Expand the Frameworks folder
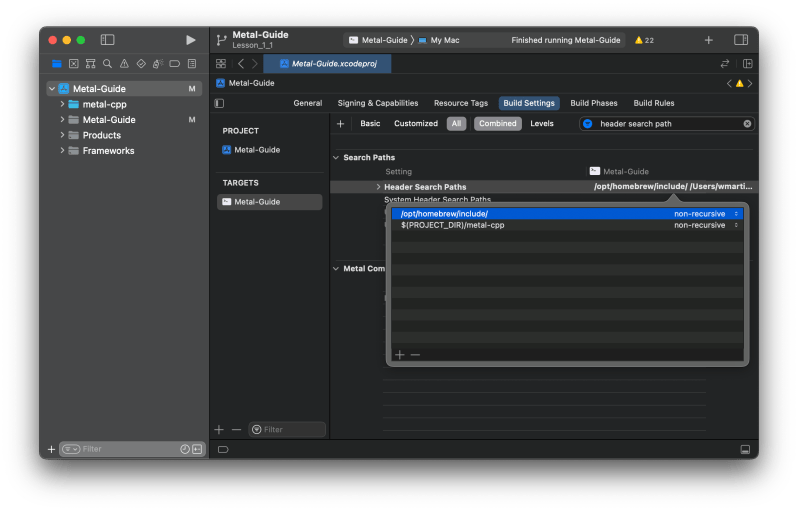Image resolution: width=798 pixels, height=511 pixels. pyautogui.click(x=62, y=151)
